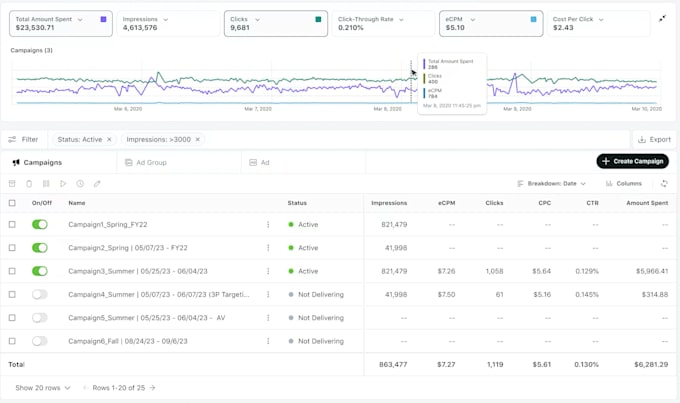The image size is (680, 403).
Task: Click the Create Campaign button
Action: click(632, 161)
